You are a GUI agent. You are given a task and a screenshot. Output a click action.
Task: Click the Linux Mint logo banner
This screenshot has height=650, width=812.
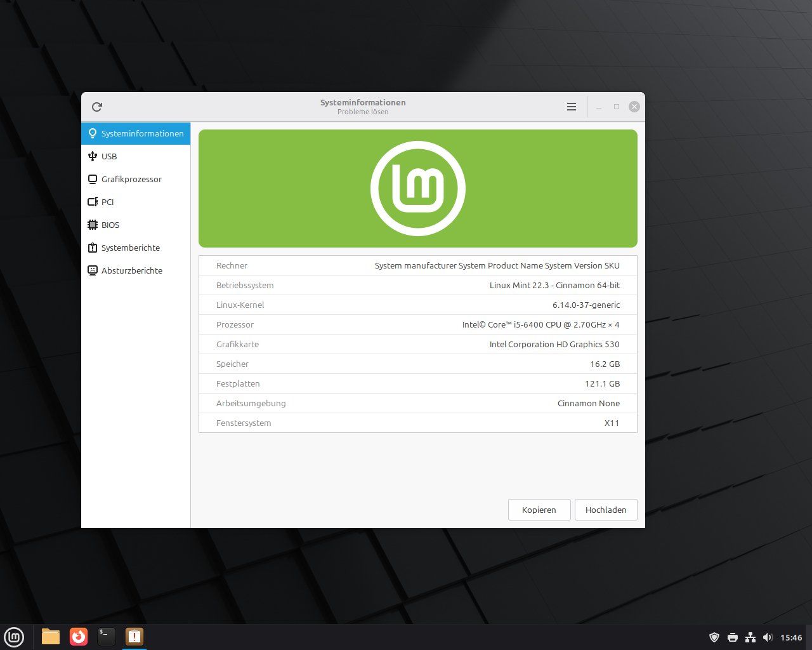pos(418,189)
